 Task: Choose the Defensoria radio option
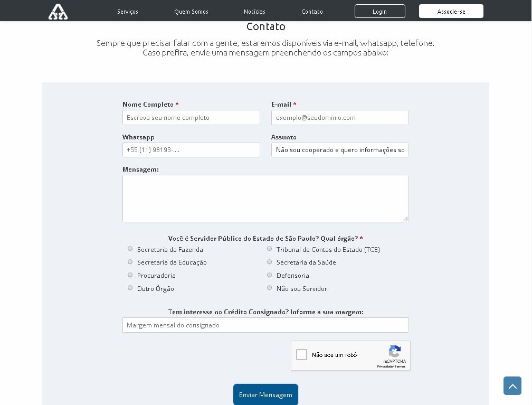269,275
